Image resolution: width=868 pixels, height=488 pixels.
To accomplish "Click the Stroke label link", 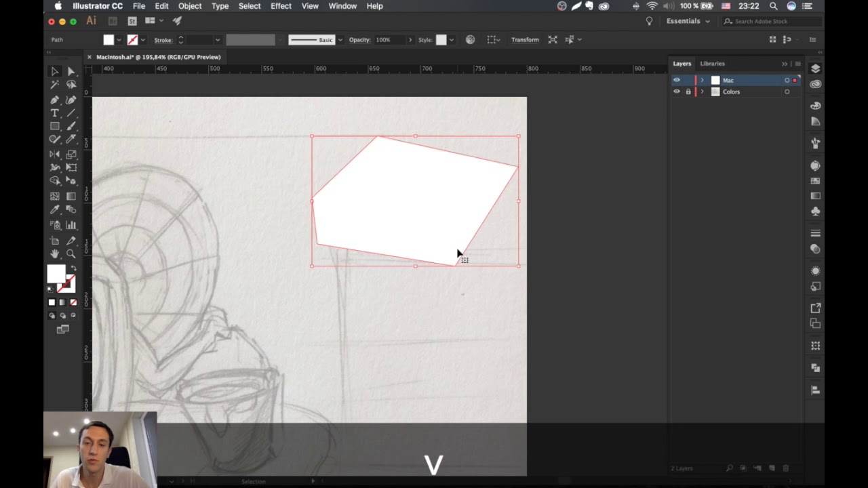I will point(163,40).
